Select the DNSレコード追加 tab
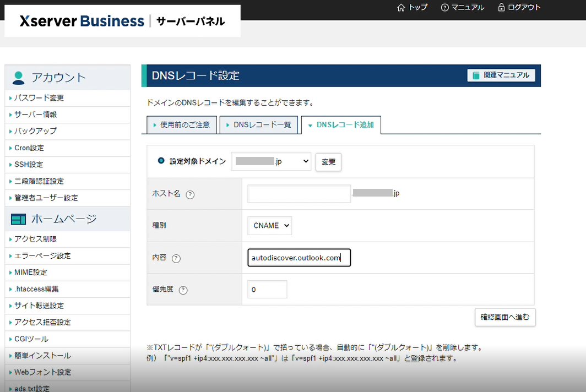The height and width of the screenshot is (392, 586). point(341,125)
